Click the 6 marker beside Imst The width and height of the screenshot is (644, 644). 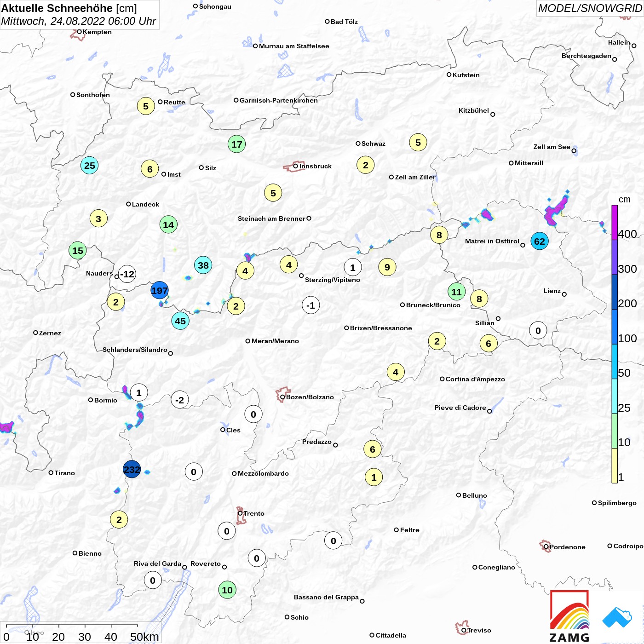point(150,169)
